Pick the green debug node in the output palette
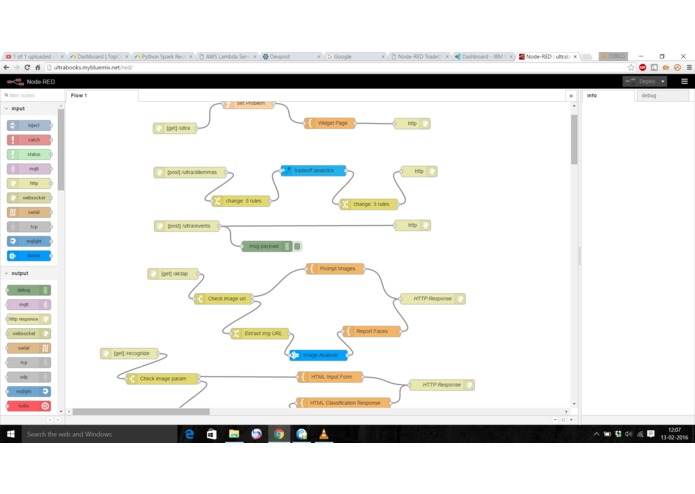The image size is (695, 494). [x=29, y=290]
